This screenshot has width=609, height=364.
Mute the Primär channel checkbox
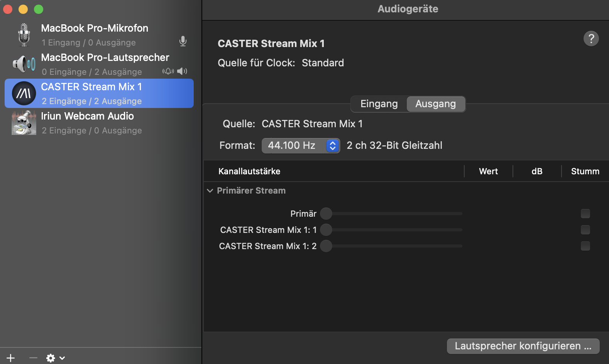[x=585, y=214]
